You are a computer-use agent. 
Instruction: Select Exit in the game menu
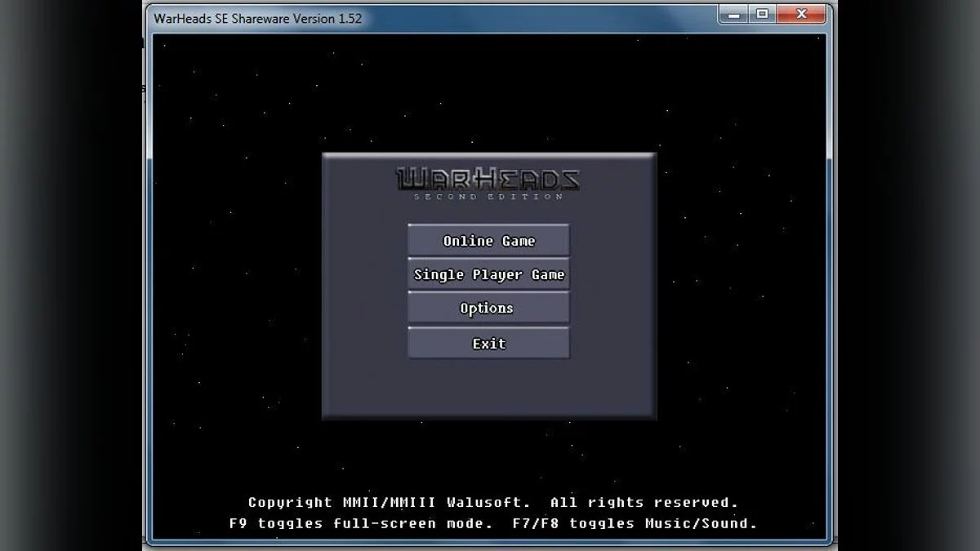(488, 344)
